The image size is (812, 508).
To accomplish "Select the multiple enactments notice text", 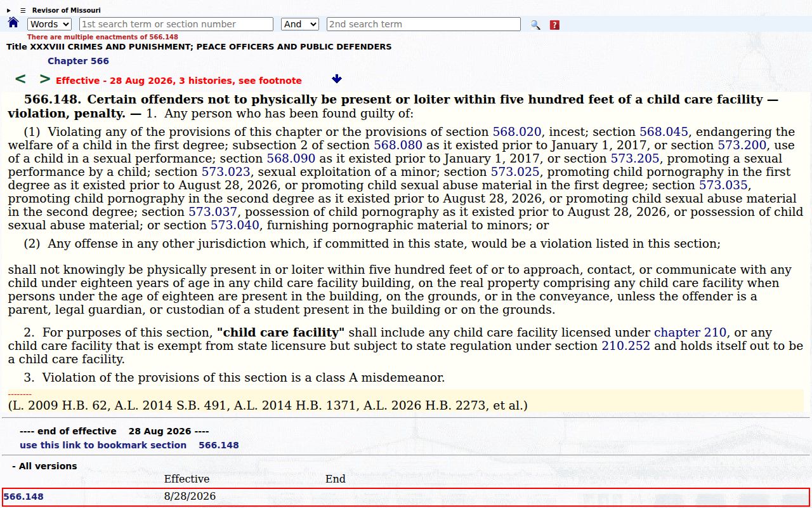I will coord(103,37).
